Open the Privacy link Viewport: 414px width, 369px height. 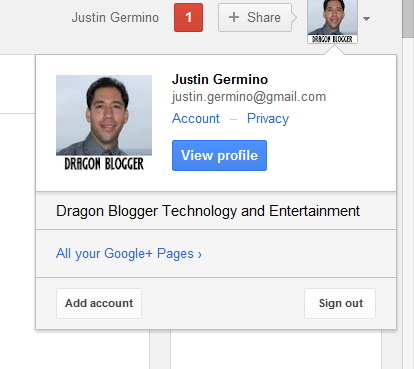point(268,119)
